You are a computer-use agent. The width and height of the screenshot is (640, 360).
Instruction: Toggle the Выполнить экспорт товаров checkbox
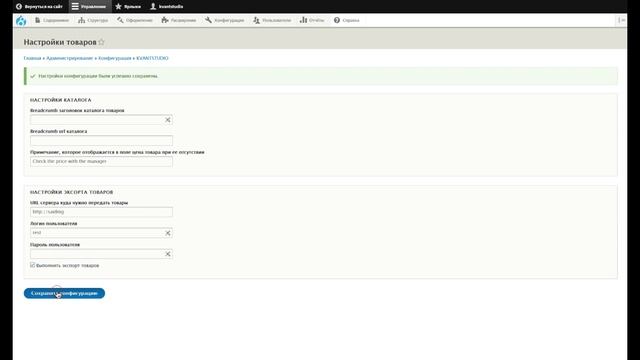coord(33,265)
